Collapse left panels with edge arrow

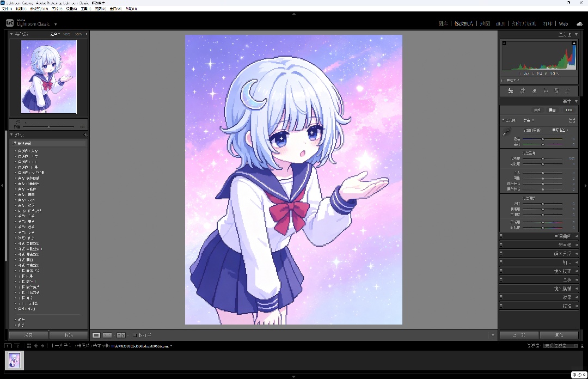pos(2,185)
